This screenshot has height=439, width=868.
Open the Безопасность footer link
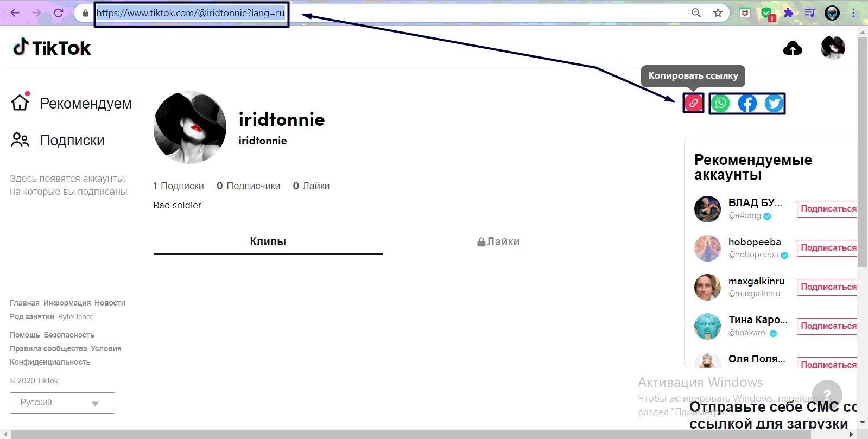[x=69, y=335]
